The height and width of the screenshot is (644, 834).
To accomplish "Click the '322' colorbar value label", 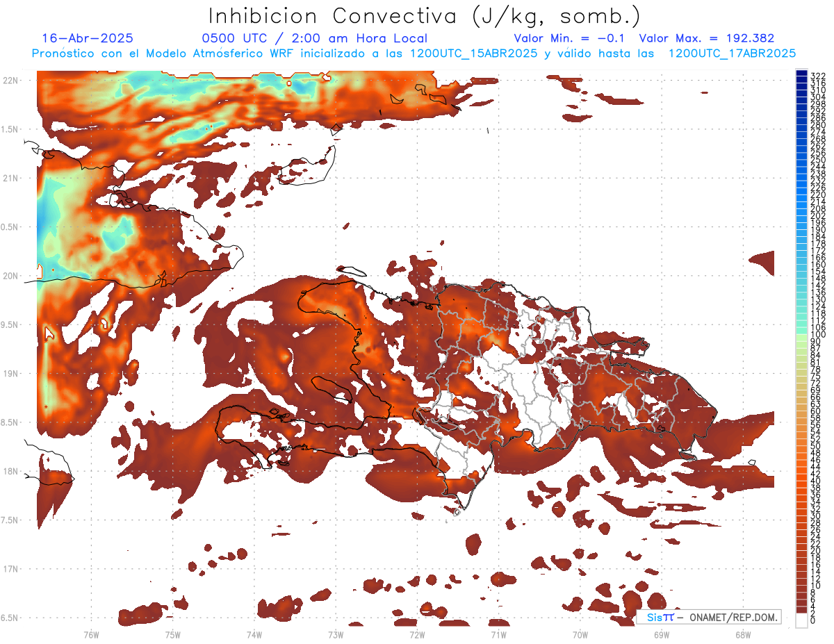I will pyautogui.click(x=818, y=76).
